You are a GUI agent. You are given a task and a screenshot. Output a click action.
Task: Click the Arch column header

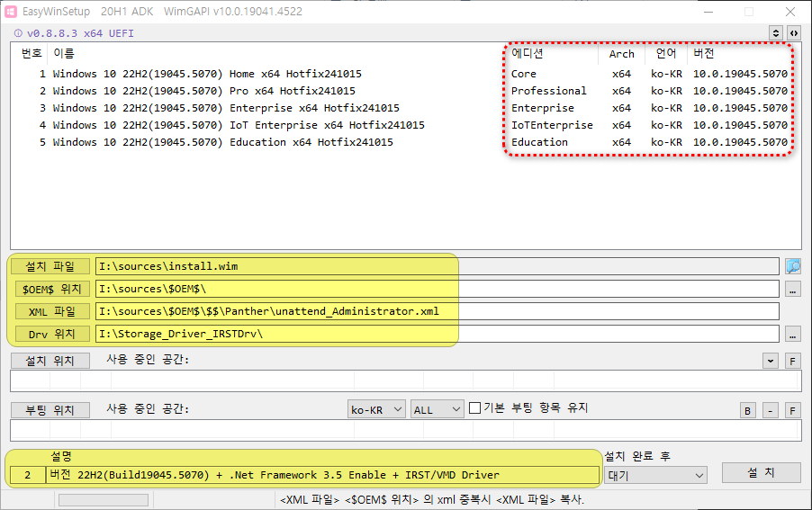click(x=621, y=54)
